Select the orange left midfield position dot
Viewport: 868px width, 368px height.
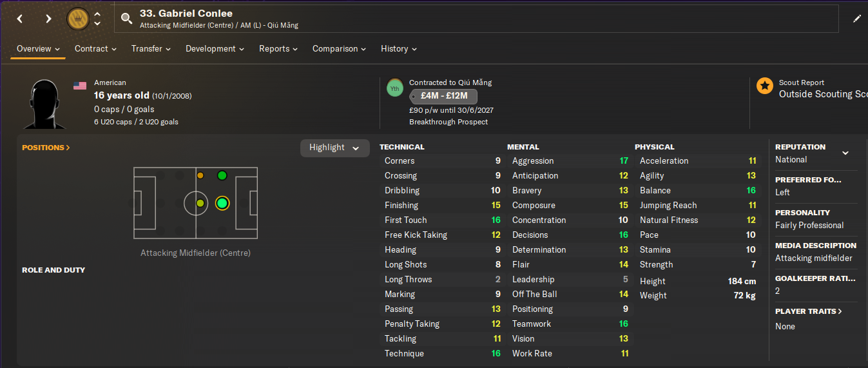click(x=200, y=175)
